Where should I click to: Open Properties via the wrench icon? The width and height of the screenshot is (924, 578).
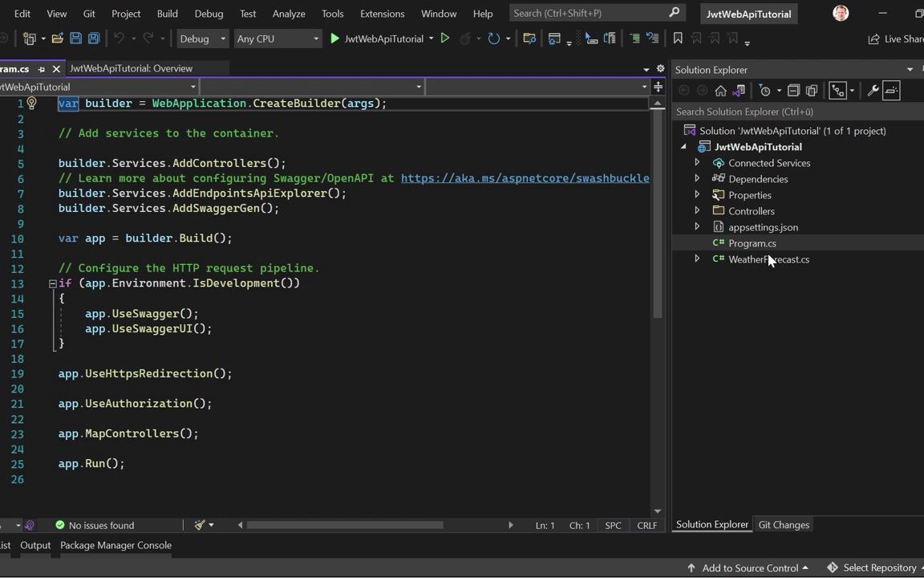(873, 91)
